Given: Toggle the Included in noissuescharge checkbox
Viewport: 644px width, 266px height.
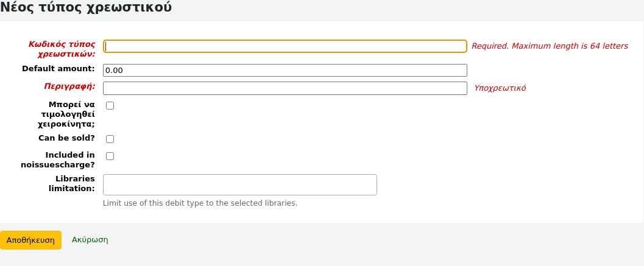Looking at the screenshot, I should tap(110, 156).
